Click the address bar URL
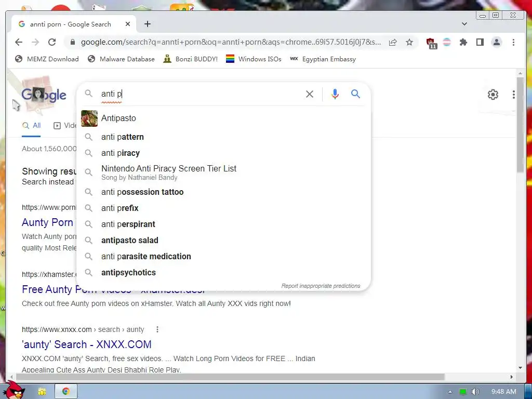 pos(231,42)
